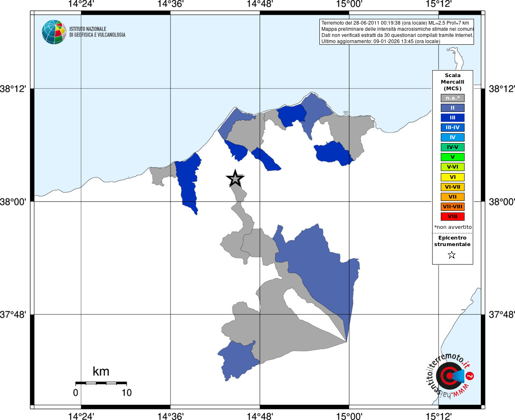The width and height of the screenshot is (515, 420).
Task: Click the 'Istituto Nazionale di Geofisica e Vulcanologia' text
Action: tap(97, 32)
